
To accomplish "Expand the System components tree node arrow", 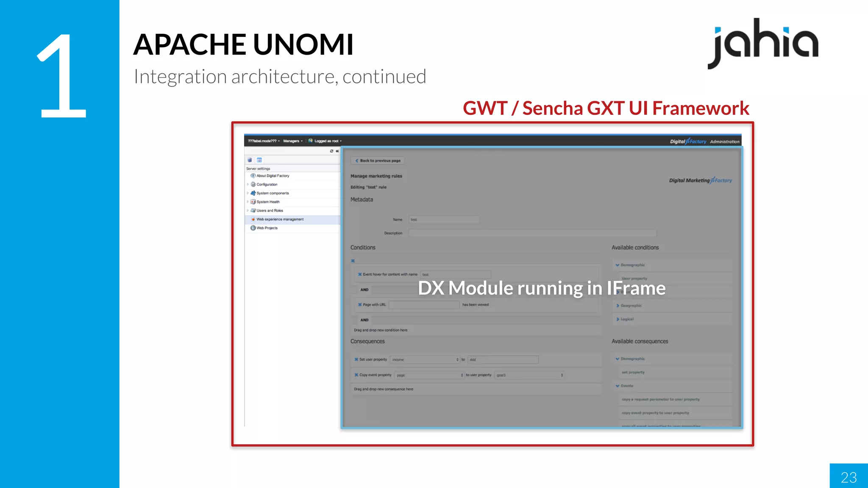I will [248, 193].
